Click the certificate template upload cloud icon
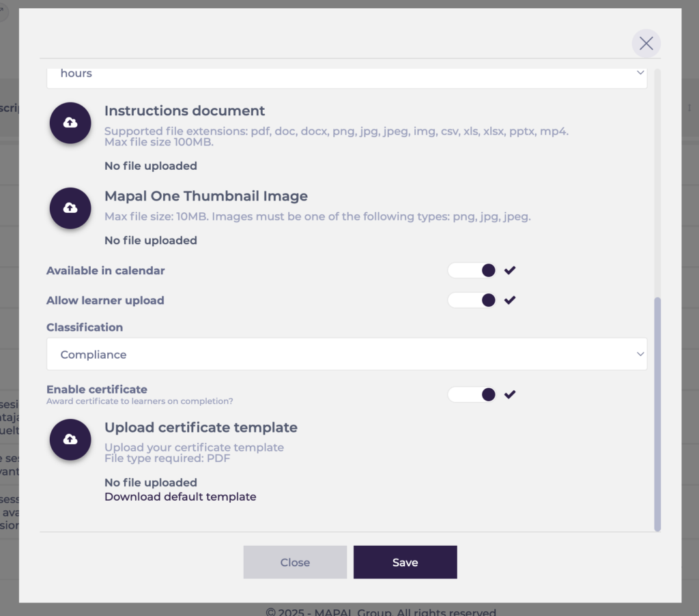The width and height of the screenshot is (699, 616). (x=70, y=439)
